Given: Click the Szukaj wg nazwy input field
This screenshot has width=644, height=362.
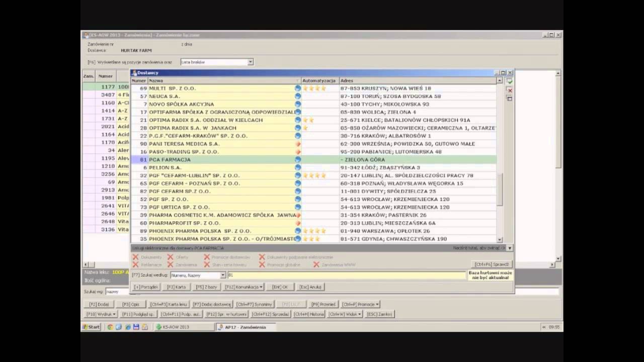Looking at the screenshot, I should [x=118, y=292].
